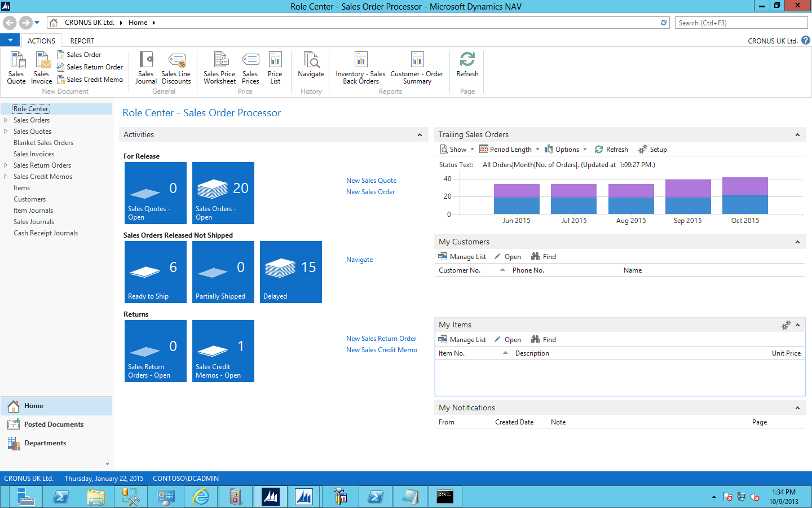Open Departments navigation button
Image resolution: width=812 pixels, height=508 pixels.
[56, 443]
